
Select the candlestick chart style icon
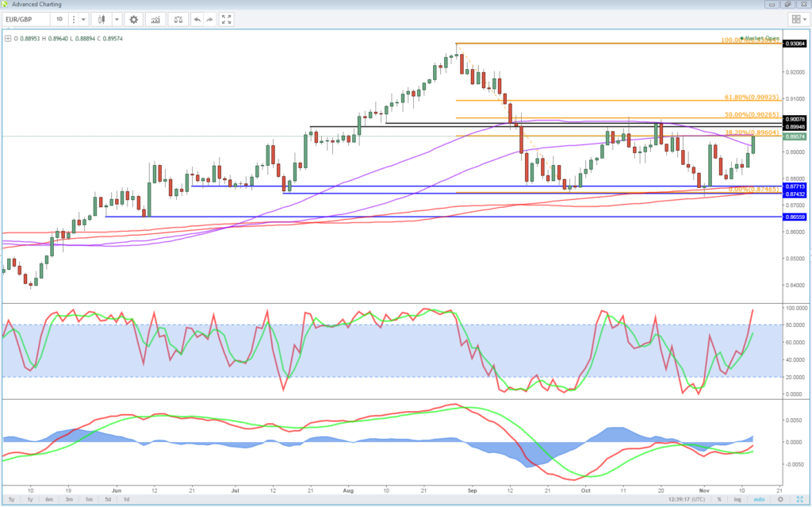point(101,19)
